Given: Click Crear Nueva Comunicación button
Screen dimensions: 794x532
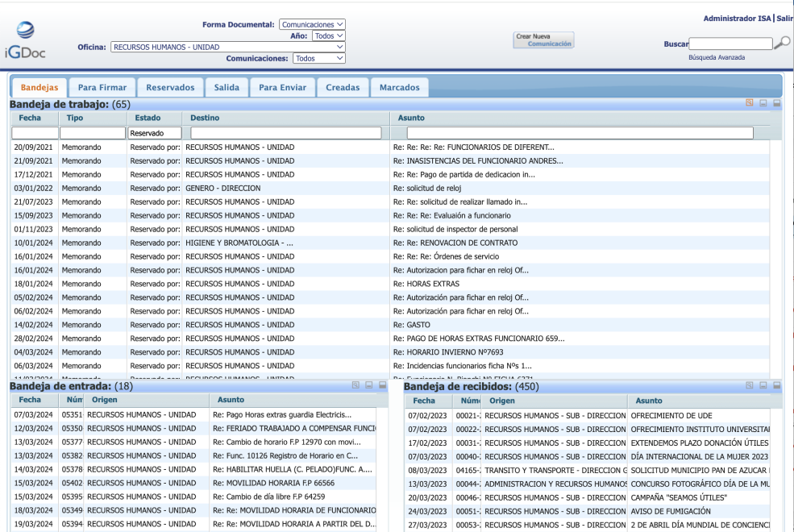Looking at the screenshot, I should point(544,40).
